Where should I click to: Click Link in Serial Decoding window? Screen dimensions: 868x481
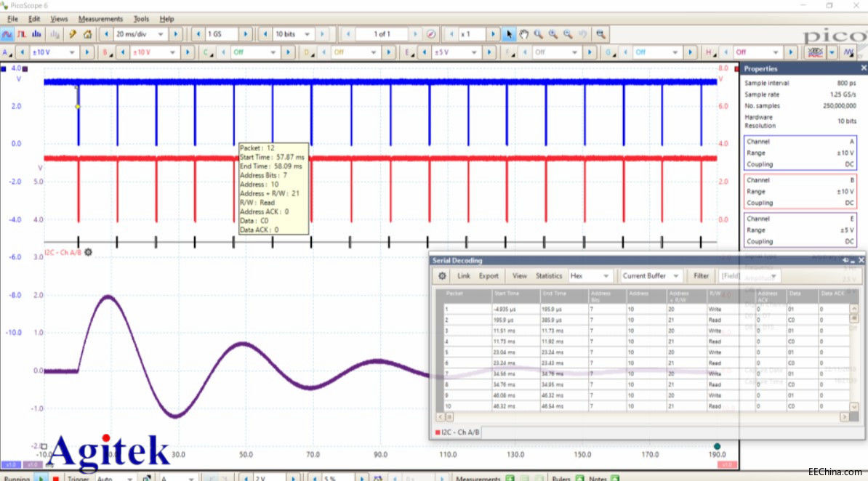click(463, 275)
